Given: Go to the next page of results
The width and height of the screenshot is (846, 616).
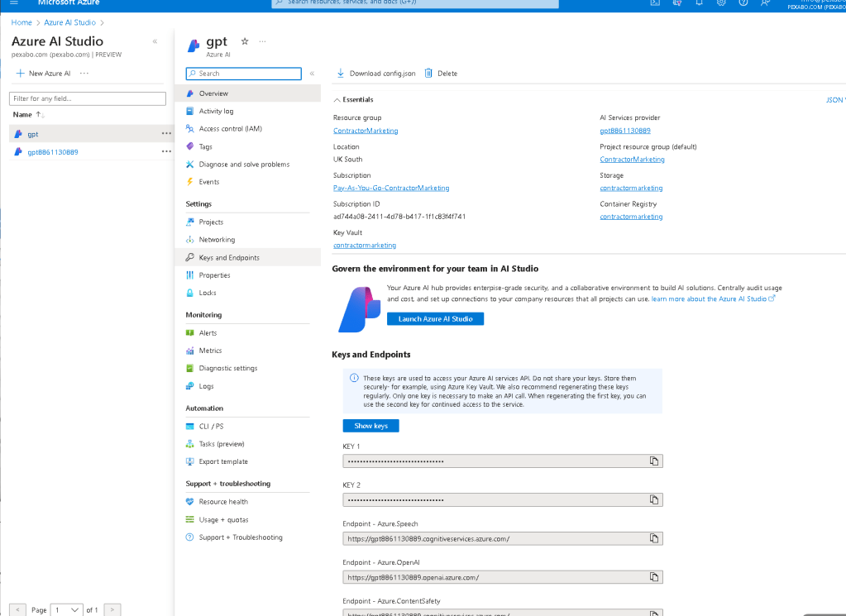Looking at the screenshot, I should pyautogui.click(x=112, y=610).
